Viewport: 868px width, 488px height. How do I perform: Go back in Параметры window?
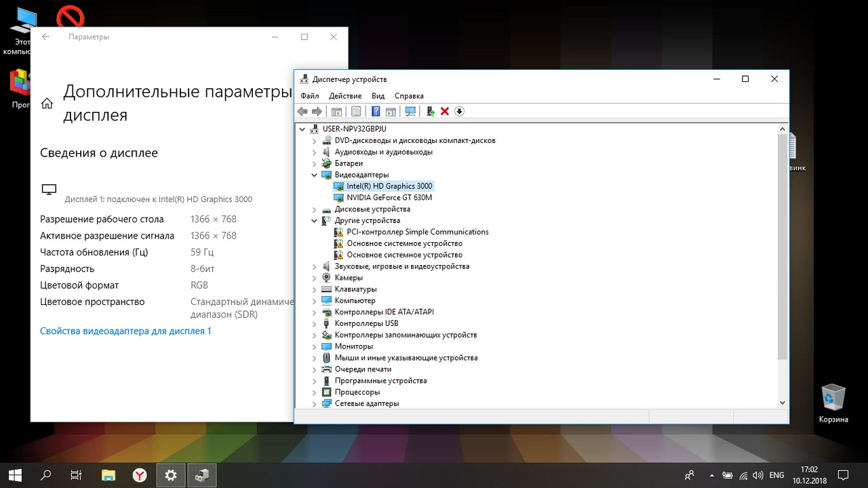[45, 37]
